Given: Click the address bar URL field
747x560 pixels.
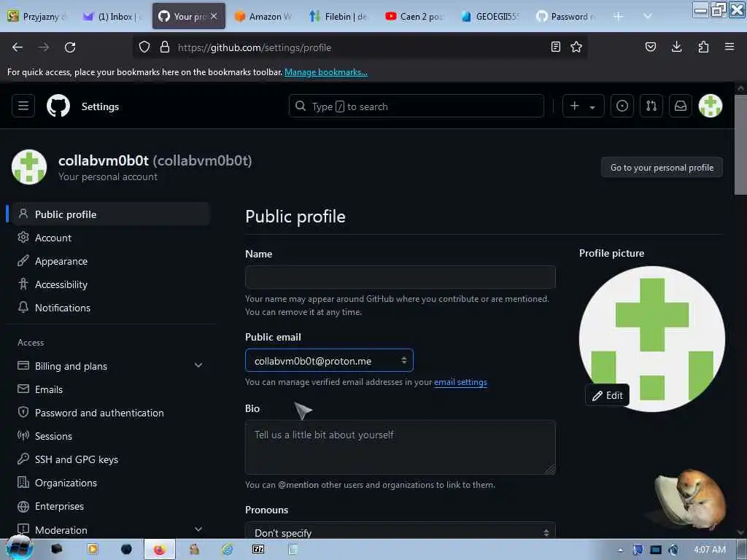Looking at the screenshot, I should coord(360,47).
